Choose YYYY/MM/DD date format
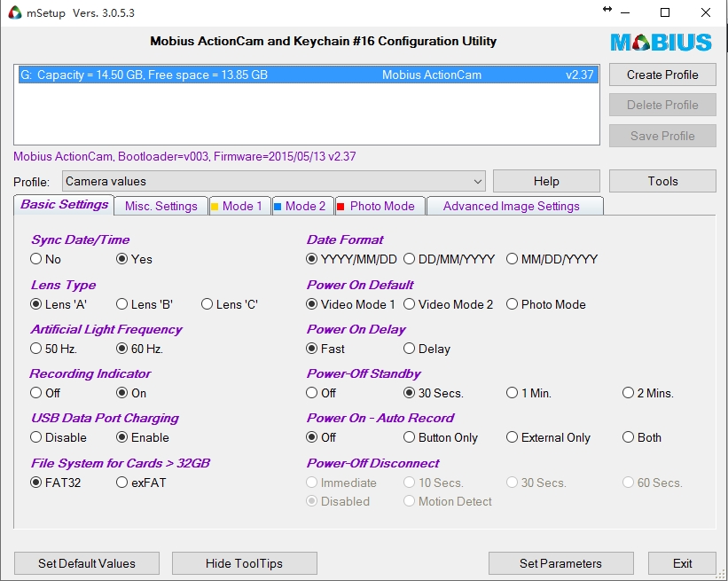This screenshot has height=581, width=728. (x=351, y=259)
